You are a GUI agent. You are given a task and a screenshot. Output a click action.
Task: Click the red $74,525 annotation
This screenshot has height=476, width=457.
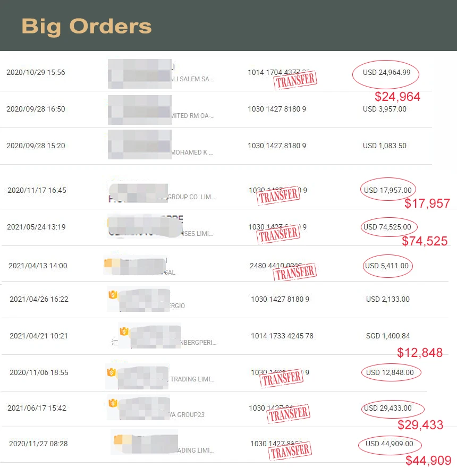pyautogui.click(x=425, y=241)
